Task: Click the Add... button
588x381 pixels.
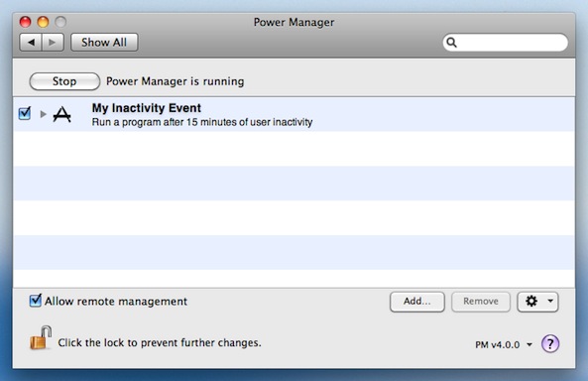Action: [x=417, y=302]
